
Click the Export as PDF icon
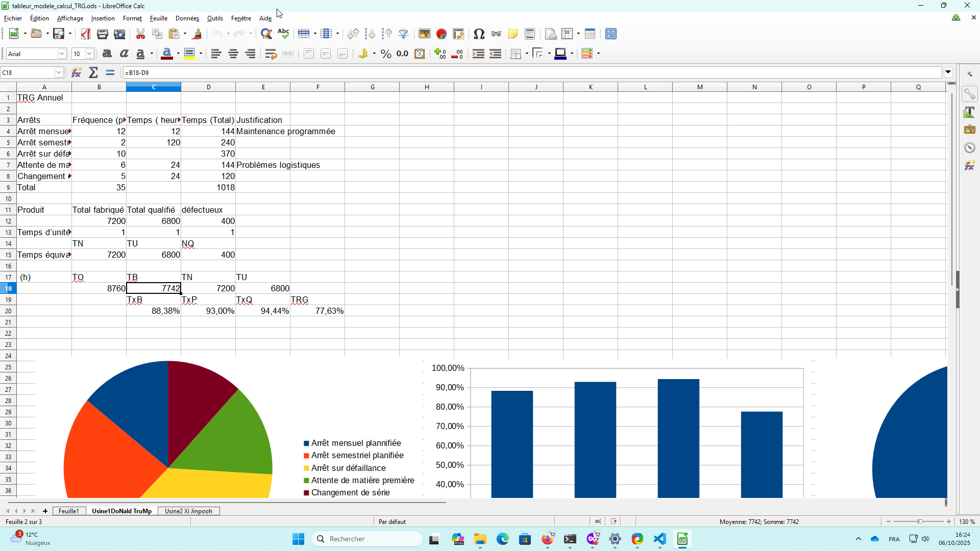(85, 34)
